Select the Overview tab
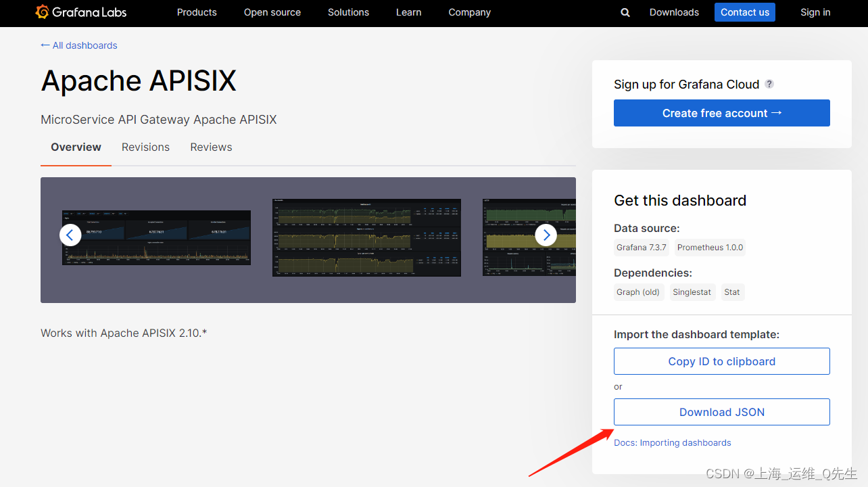The height and width of the screenshot is (487, 868). pos(76,147)
